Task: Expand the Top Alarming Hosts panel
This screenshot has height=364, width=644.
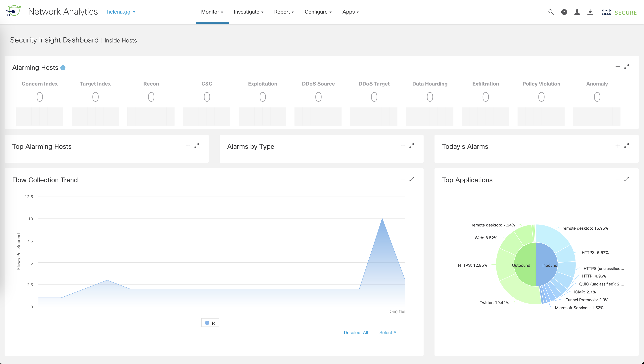Action: point(188,146)
